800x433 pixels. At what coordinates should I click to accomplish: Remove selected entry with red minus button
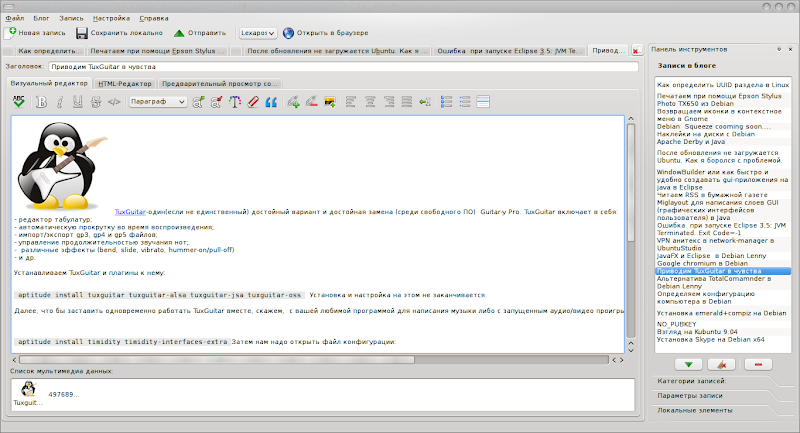click(x=758, y=364)
